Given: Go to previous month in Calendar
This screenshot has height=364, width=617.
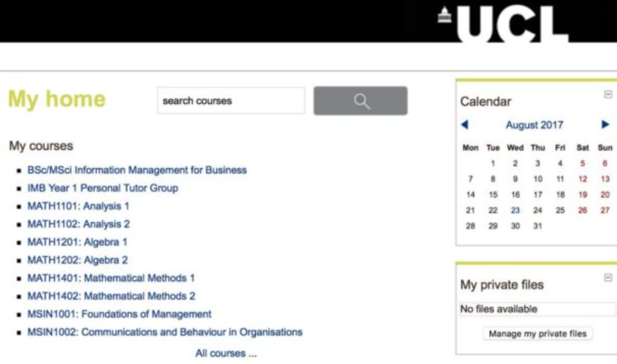Looking at the screenshot, I should pyautogui.click(x=464, y=125).
